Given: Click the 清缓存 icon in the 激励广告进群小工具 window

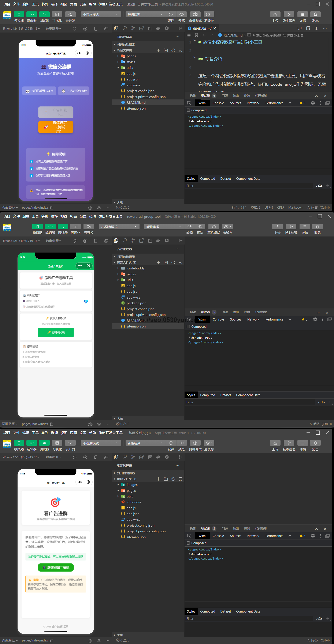Looking at the screenshot, I should (209, 15).
